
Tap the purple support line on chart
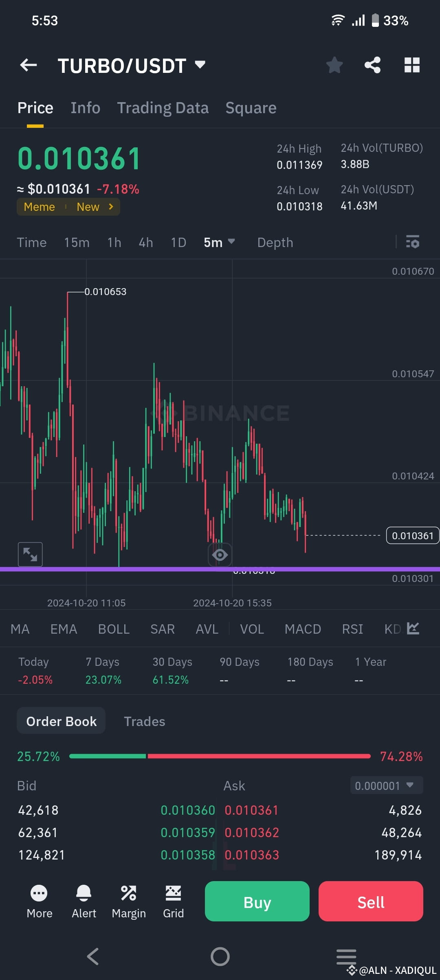(220, 569)
